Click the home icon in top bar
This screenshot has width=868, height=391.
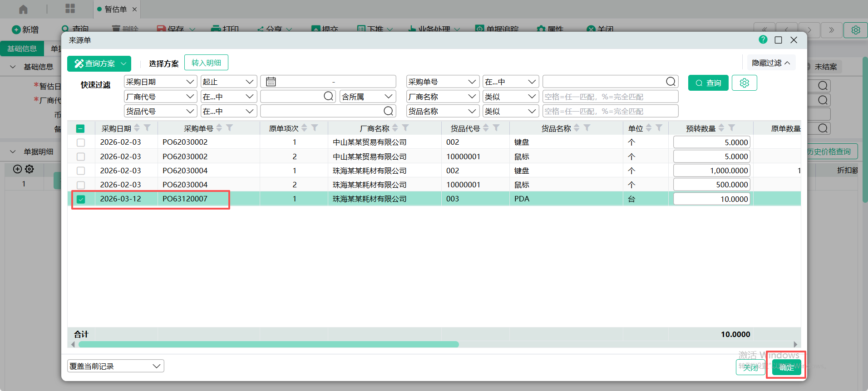point(23,9)
